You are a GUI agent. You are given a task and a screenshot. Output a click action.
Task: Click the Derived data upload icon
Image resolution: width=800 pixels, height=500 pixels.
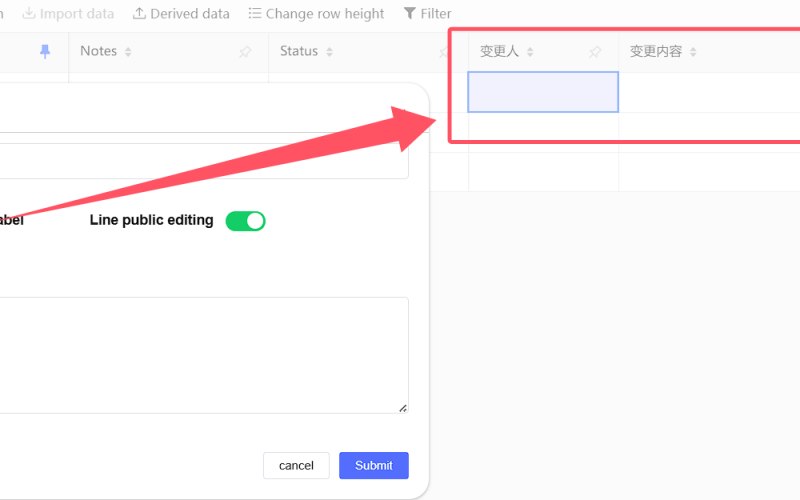(139, 13)
